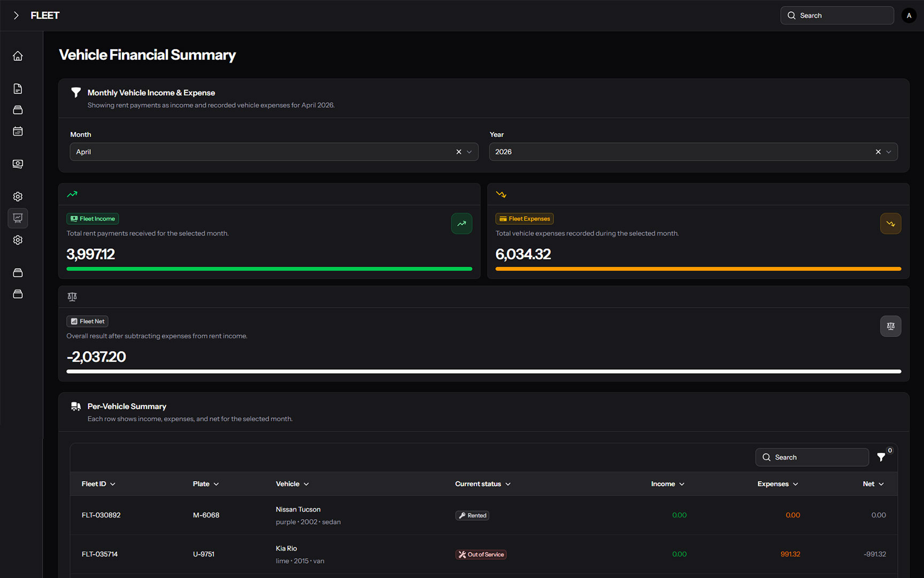Click the orange Fleet Expenses progress bar

click(x=698, y=269)
